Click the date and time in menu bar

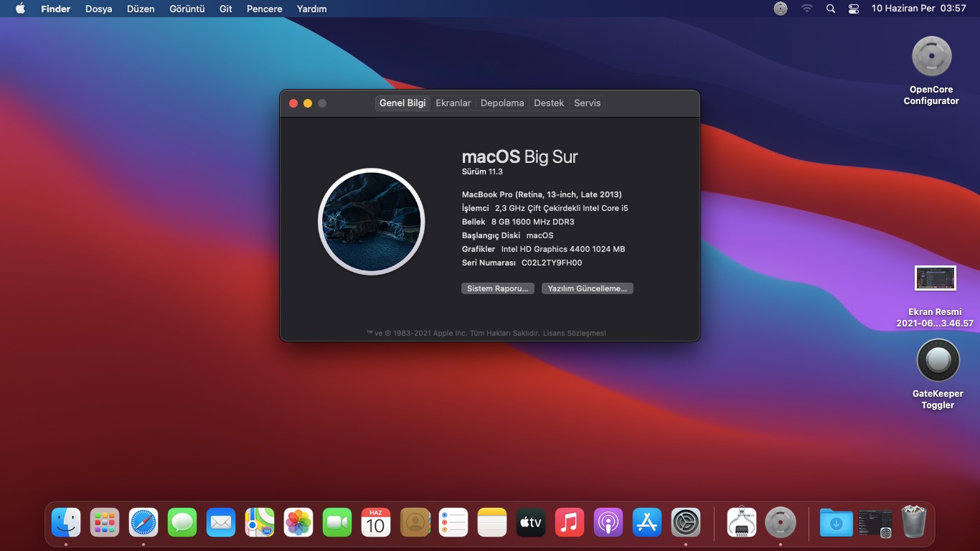pyautogui.click(x=918, y=9)
